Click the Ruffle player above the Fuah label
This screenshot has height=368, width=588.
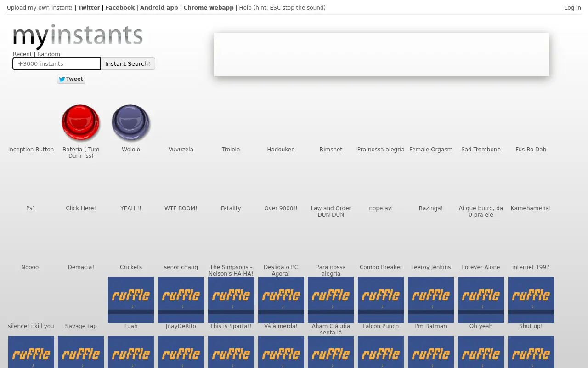(131, 300)
